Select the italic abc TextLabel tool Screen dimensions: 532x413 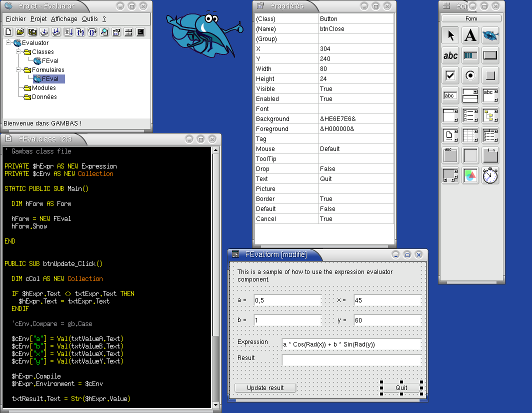(450, 55)
